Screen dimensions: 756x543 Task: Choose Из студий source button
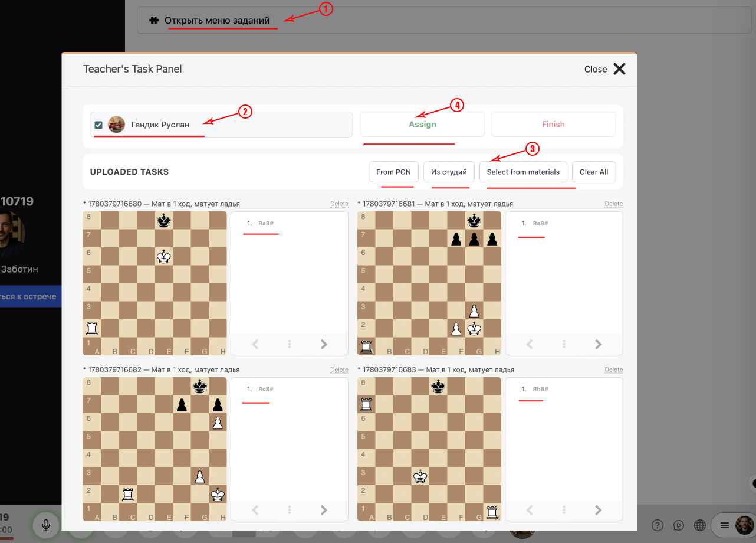[x=449, y=172]
